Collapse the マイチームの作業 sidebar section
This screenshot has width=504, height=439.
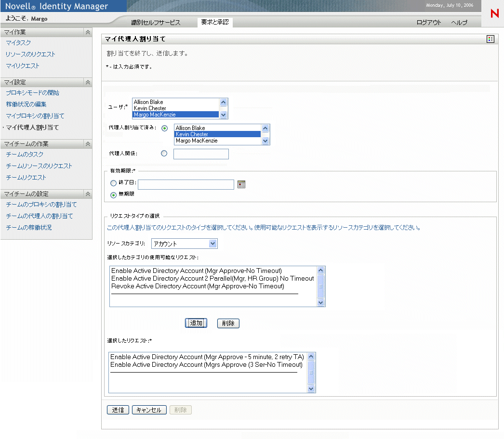tap(88, 144)
